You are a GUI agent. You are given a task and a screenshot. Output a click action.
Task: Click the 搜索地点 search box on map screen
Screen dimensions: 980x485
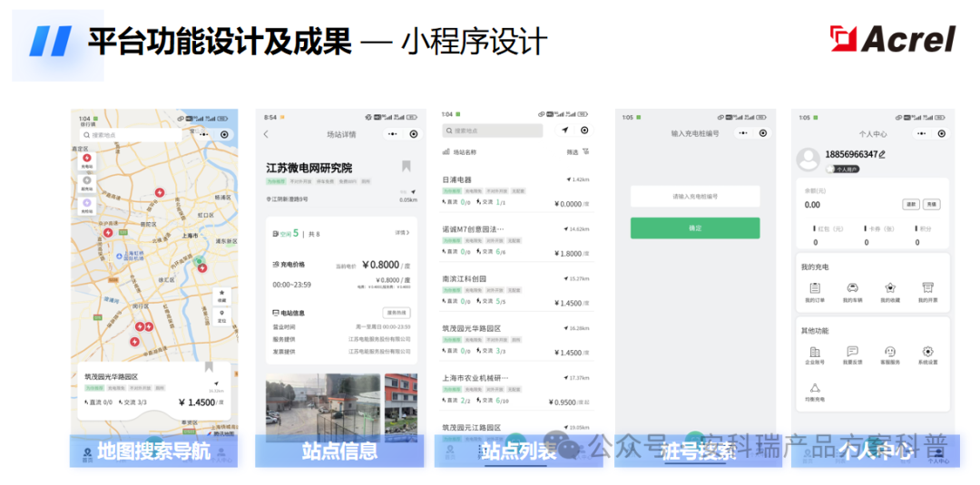point(131,135)
